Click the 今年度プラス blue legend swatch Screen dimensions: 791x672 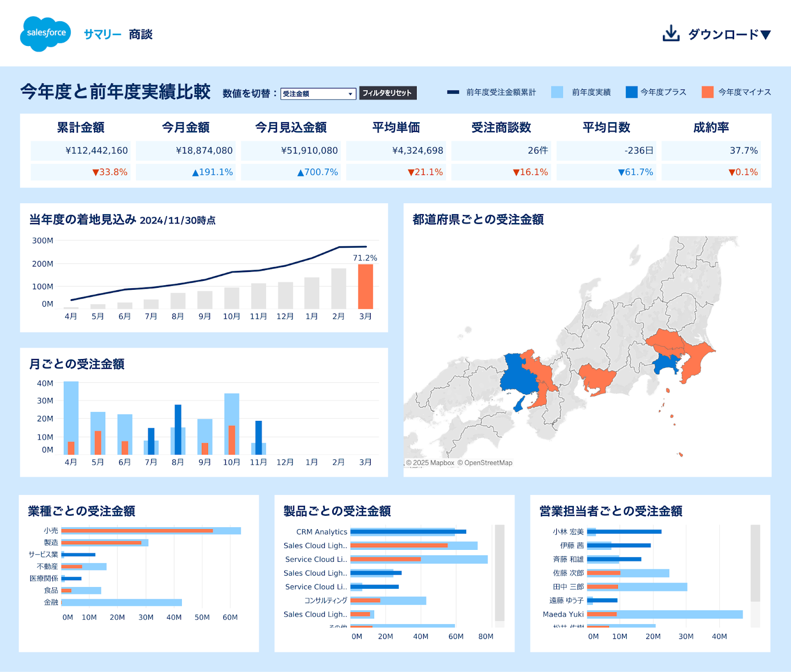click(631, 92)
